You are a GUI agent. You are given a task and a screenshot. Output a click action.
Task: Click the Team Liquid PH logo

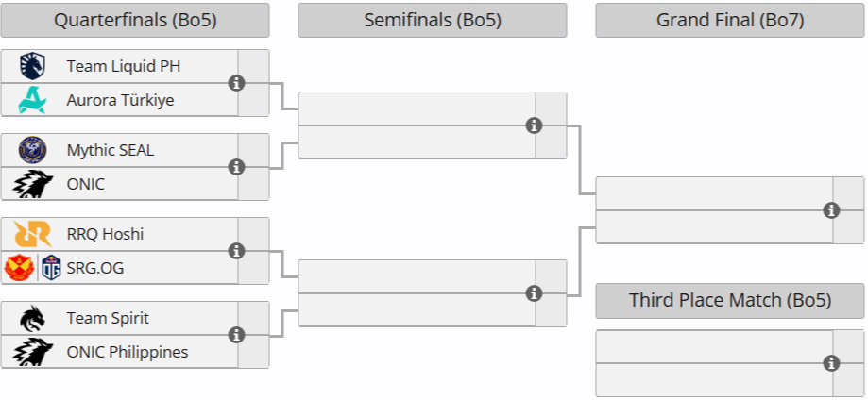(x=33, y=66)
